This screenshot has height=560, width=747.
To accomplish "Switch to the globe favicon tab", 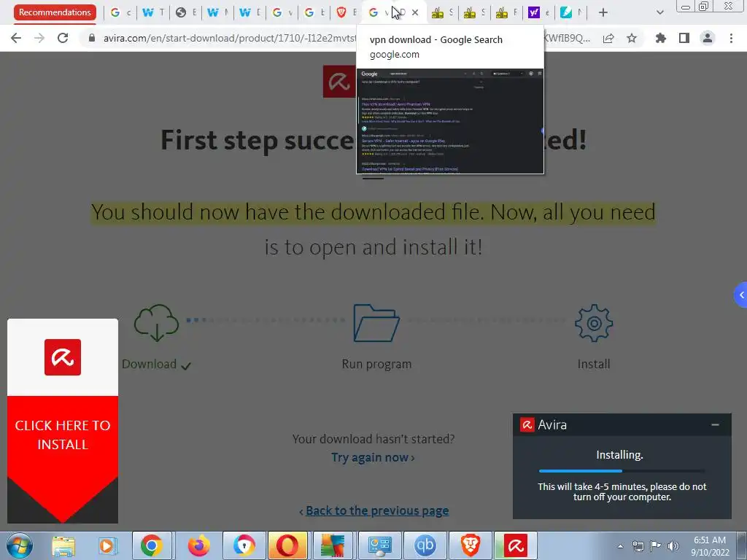I will (181, 12).
